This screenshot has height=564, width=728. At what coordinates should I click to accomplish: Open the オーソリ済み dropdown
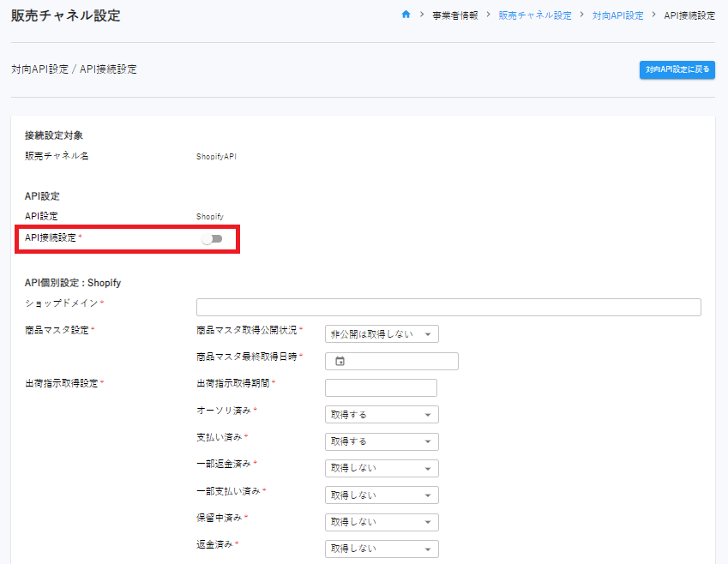[x=382, y=415]
